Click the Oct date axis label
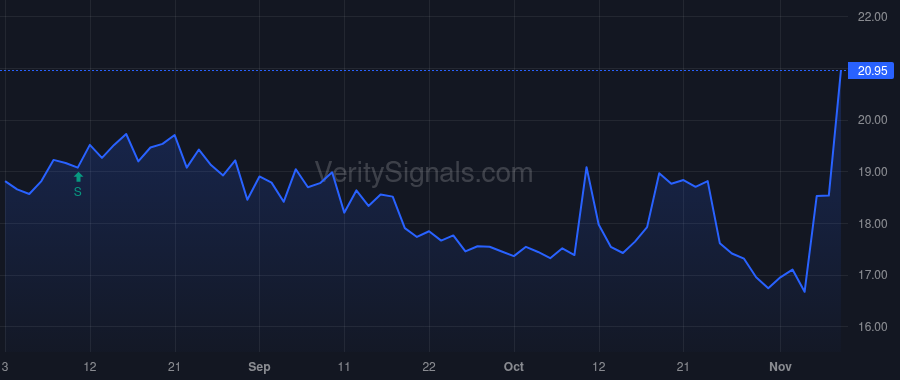The height and width of the screenshot is (380, 900). (514, 367)
